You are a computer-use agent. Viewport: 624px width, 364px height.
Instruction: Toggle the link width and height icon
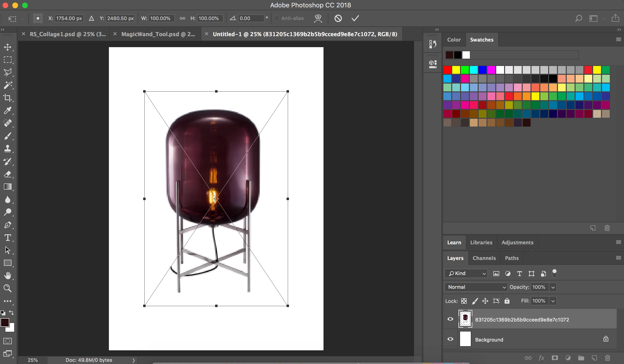pos(183,18)
